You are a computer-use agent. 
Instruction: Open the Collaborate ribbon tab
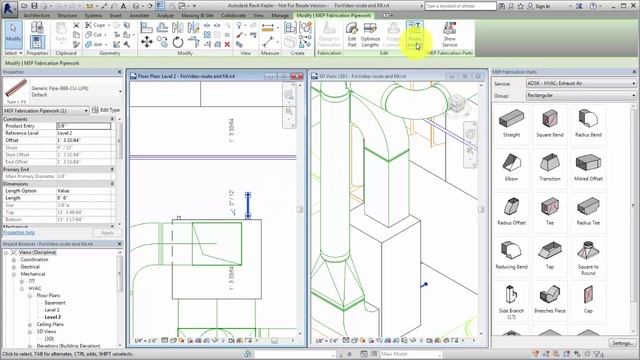click(233, 15)
